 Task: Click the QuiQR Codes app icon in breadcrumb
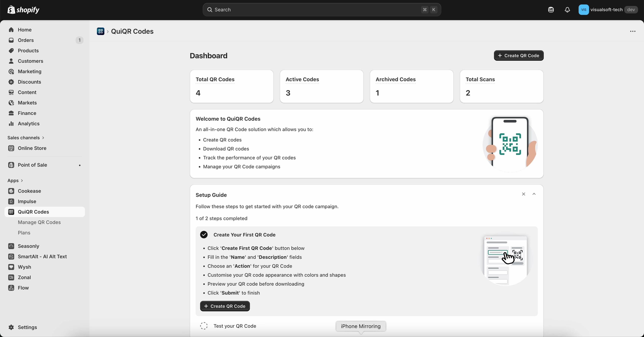pyautogui.click(x=101, y=31)
